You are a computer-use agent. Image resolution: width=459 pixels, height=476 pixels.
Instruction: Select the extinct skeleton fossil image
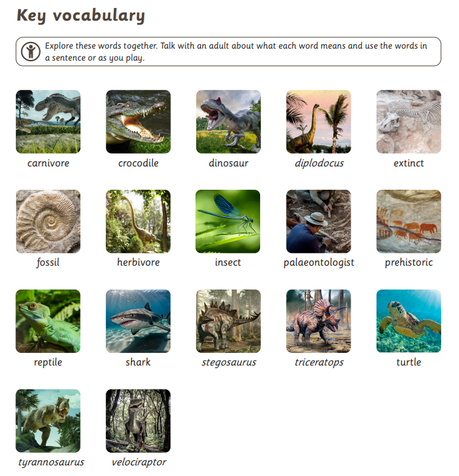tap(408, 121)
